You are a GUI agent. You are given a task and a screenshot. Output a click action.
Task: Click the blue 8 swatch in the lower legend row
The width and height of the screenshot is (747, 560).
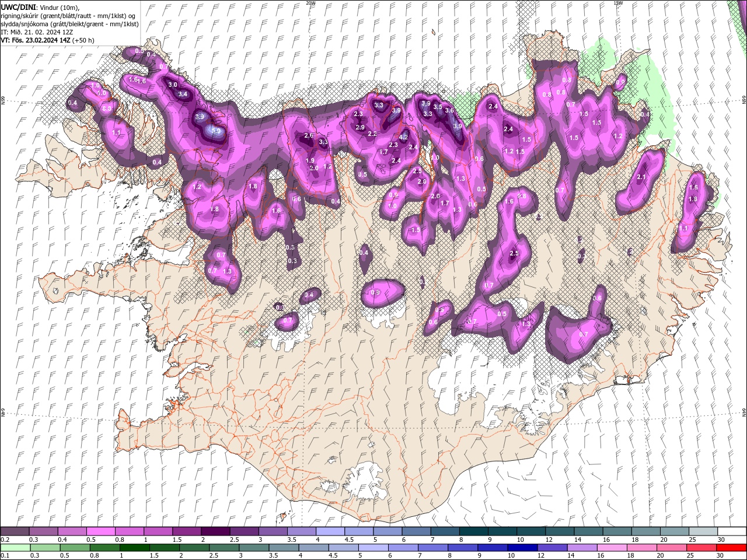tap(463, 548)
